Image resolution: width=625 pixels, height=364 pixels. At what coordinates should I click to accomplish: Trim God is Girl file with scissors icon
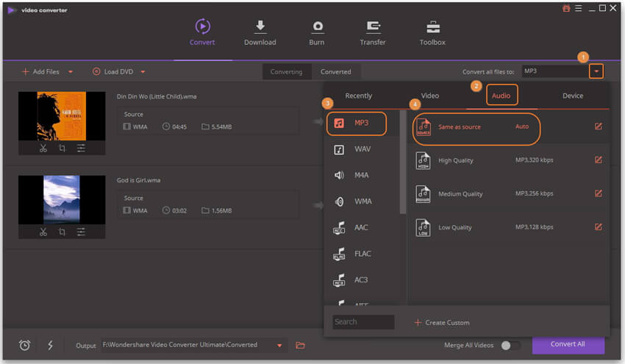[x=43, y=232]
